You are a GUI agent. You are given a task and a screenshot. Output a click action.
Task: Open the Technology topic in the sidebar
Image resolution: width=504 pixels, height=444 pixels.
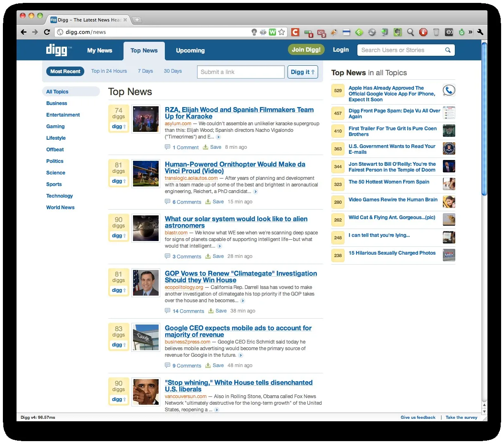coord(59,196)
